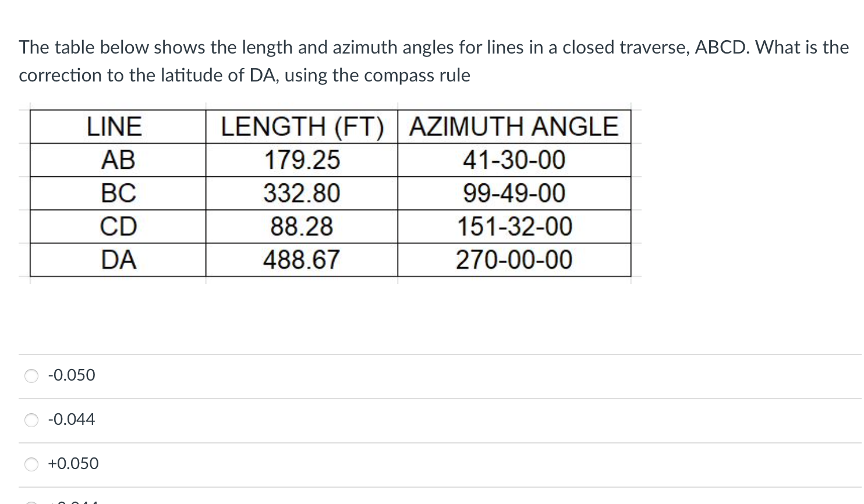
Task: Select the -0.050 answer radio button
Action: coord(31,376)
